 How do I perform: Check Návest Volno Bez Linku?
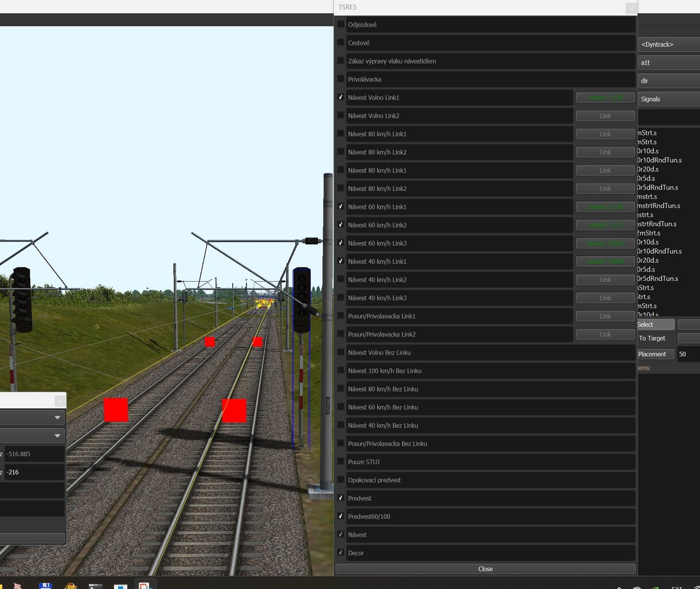click(341, 352)
